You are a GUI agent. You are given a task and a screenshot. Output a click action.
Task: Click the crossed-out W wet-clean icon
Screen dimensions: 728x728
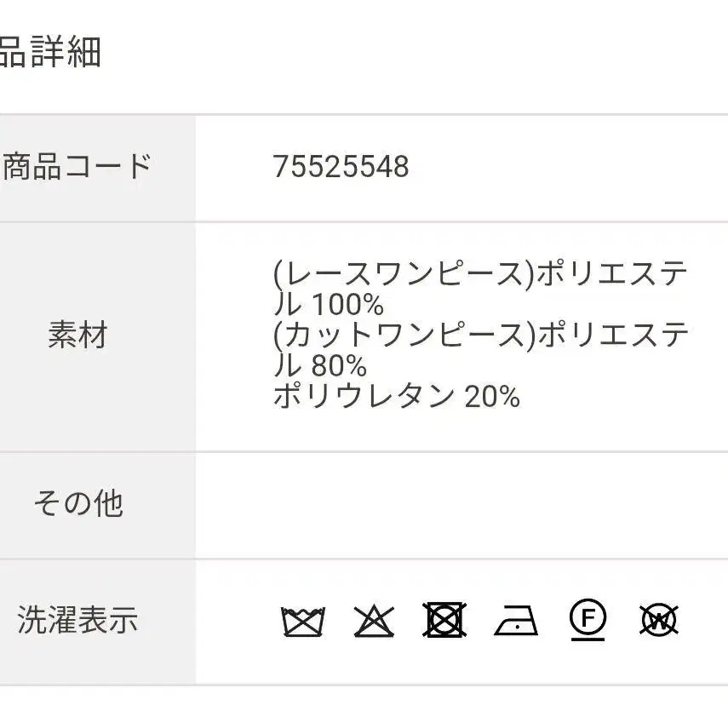[x=659, y=620]
